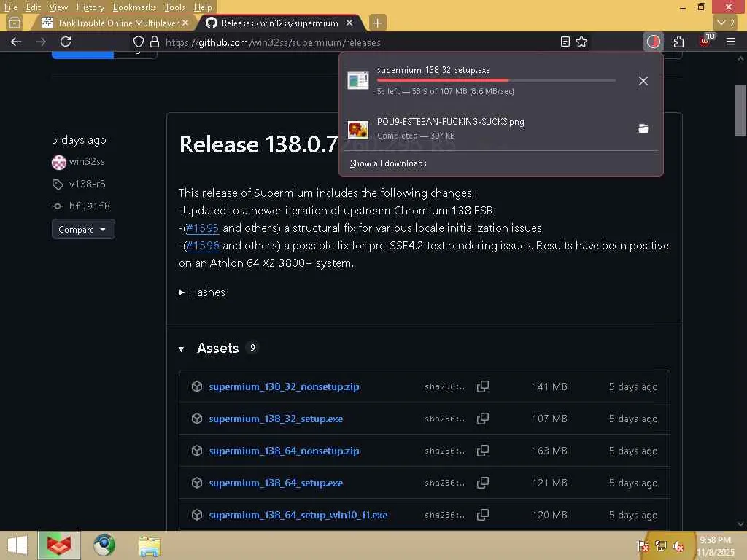The height and width of the screenshot is (560, 747).
Task: Open the Release 138.0.7 title
Action: coord(258,144)
